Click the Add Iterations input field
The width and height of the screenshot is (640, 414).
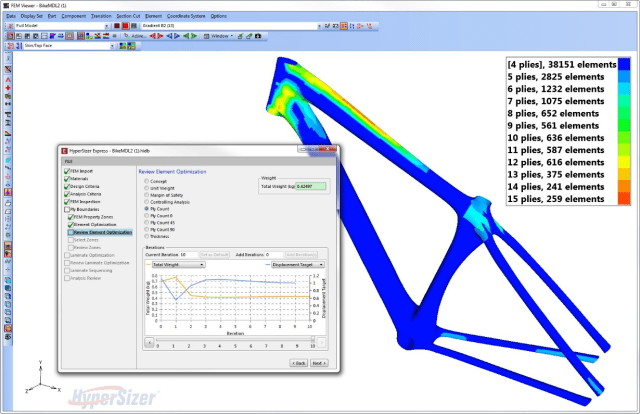coord(274,254)
